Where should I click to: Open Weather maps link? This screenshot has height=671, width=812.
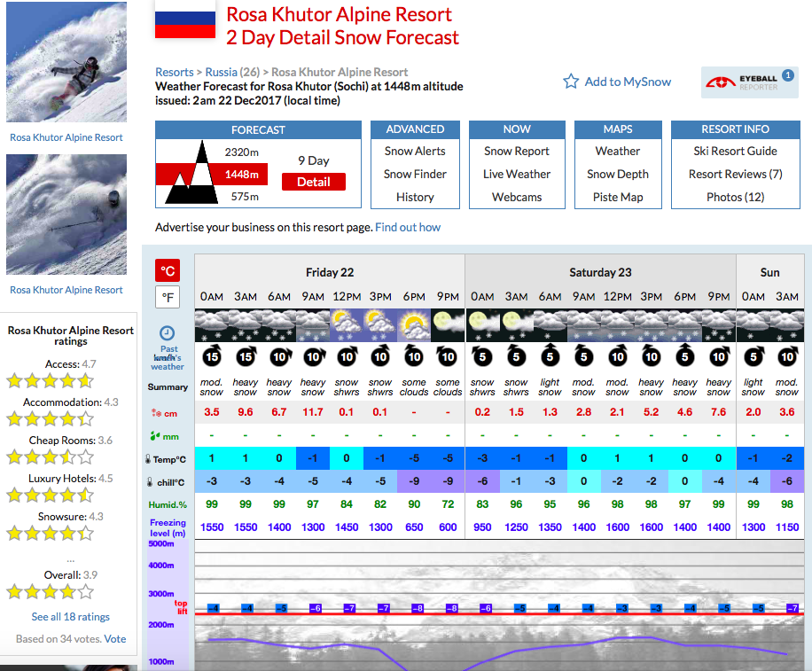tap(617, 152)
